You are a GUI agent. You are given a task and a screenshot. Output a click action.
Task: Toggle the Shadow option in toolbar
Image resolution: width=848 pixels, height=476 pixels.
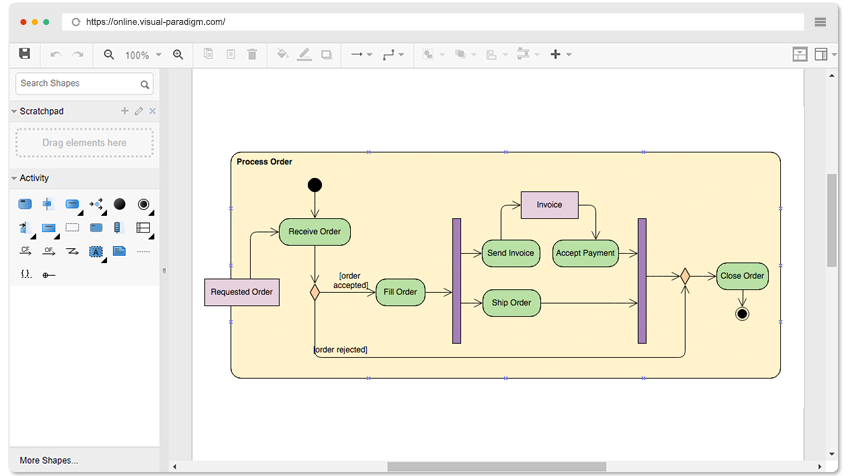[326, 54]
